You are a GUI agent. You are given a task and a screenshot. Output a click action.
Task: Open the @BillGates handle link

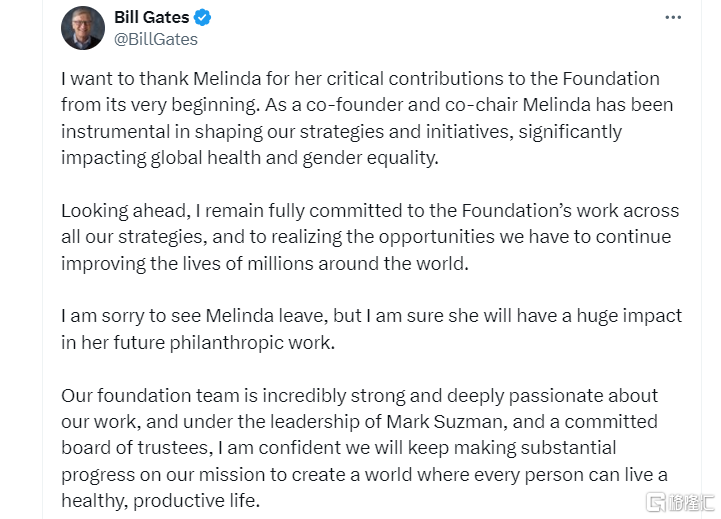pos(156,39)
